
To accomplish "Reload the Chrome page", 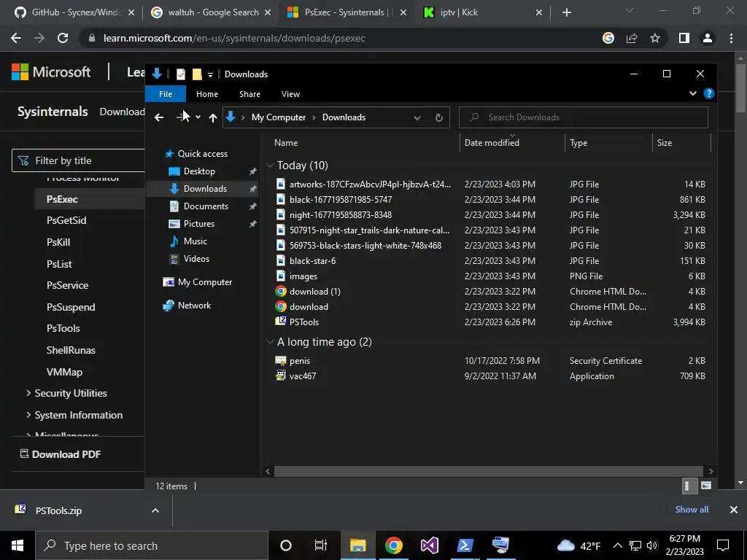I will [x=63, y=38].
